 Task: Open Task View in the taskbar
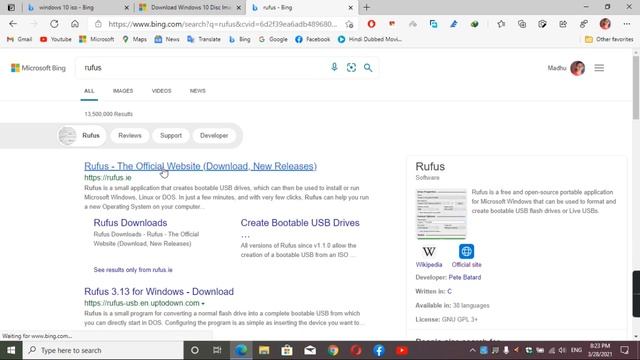click(x=217, y=350)
